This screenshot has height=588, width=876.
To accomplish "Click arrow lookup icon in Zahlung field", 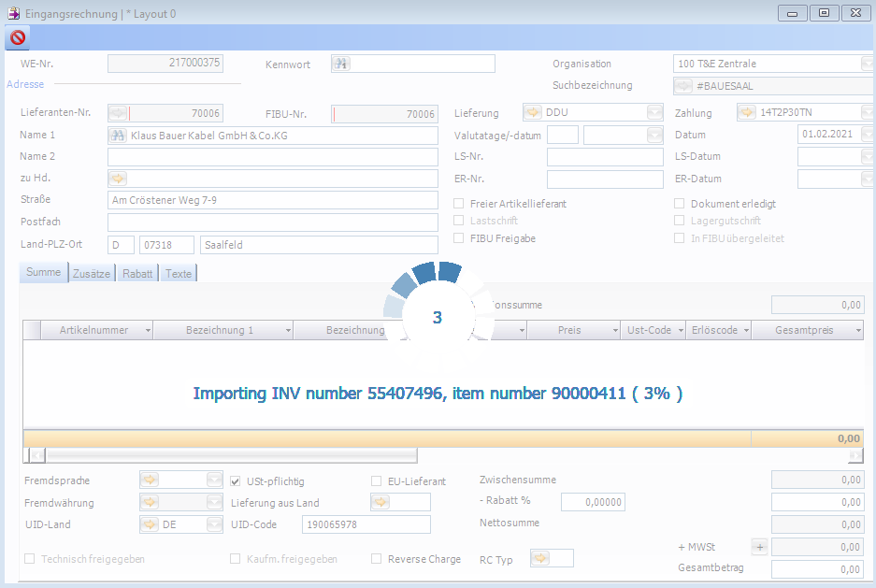I will click(746, 112).
